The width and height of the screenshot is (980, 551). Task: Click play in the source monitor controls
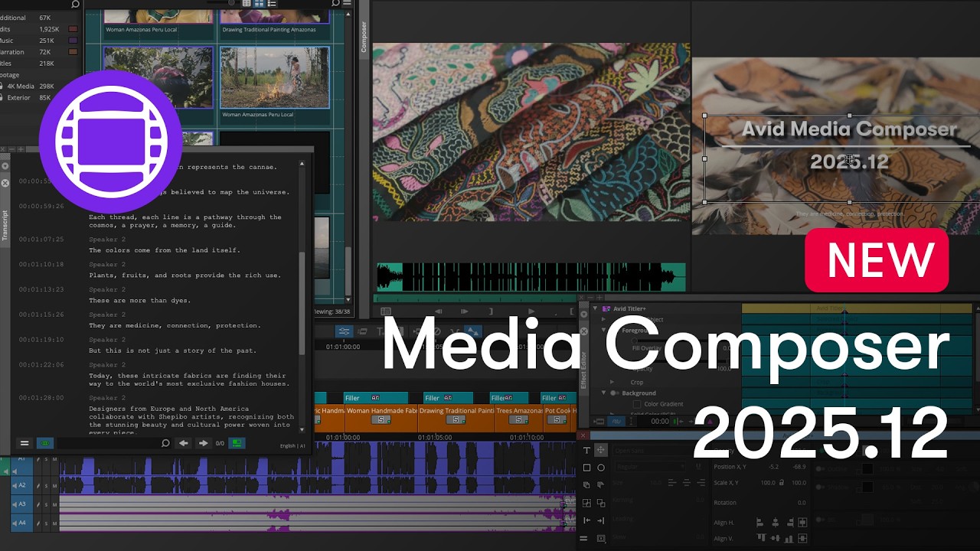pos(531,311)
